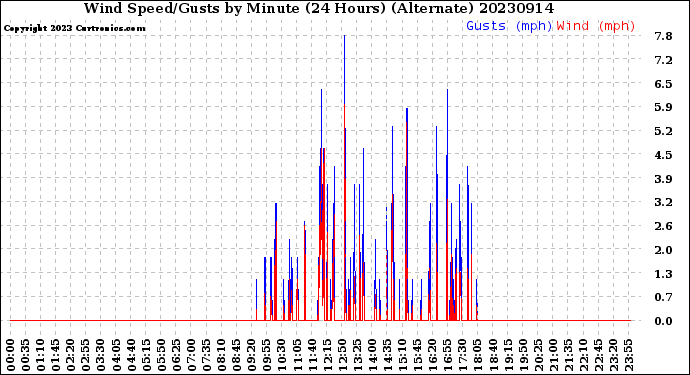Click the x-axis time label 01:45

(55, 355)
